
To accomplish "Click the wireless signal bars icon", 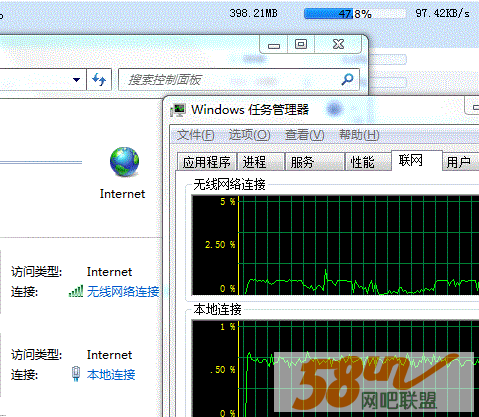I will tap(76, 291).
